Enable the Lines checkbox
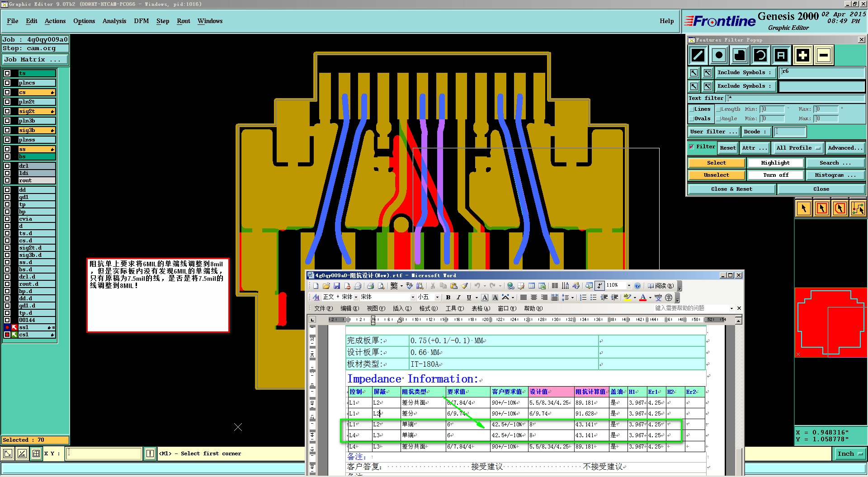 coord(691,109)
